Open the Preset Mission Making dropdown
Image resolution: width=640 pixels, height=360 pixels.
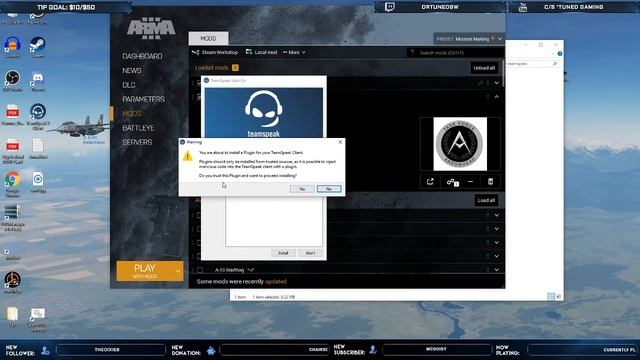coord(469,39)
